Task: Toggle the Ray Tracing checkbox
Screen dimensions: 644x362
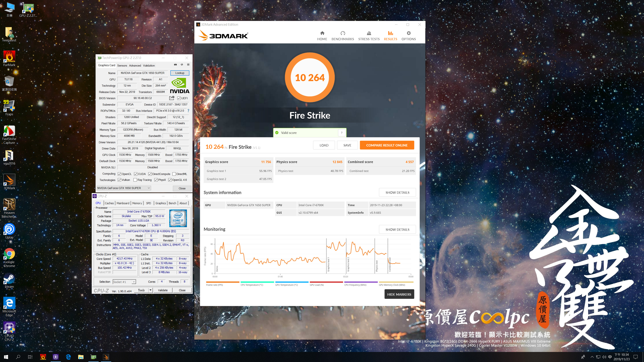Action: (x=135, y=180)
